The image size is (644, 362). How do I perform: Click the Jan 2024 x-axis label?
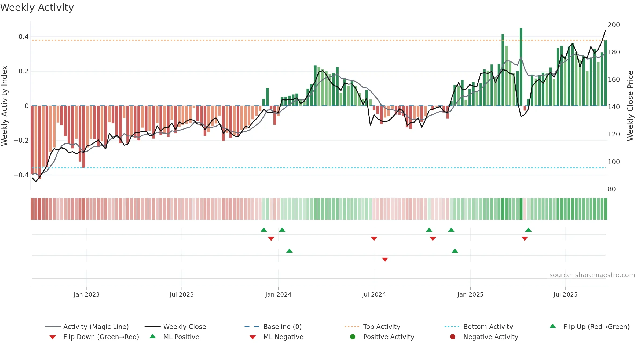tap(278, 295)
